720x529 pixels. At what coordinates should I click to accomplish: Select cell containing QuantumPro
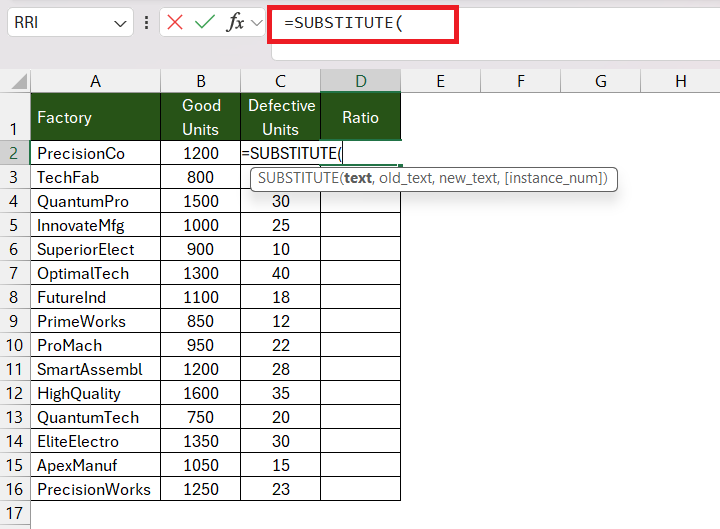coord(96,201)
